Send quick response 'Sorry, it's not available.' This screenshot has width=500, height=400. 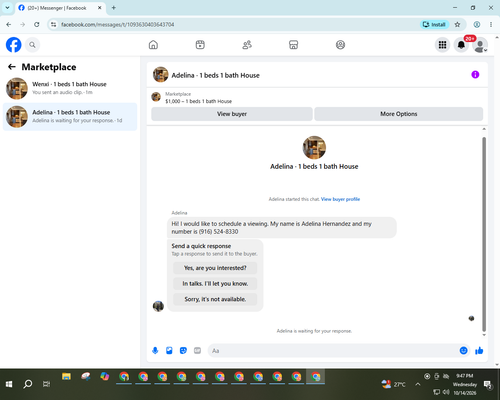[215, 299]
